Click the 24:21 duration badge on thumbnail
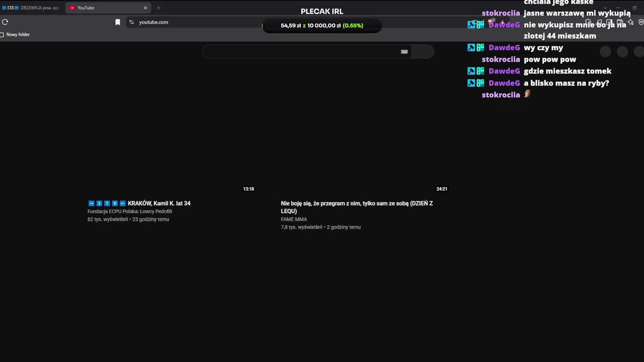Image resolution: width=644 pixels, height=362 pixels. [442, 189]
